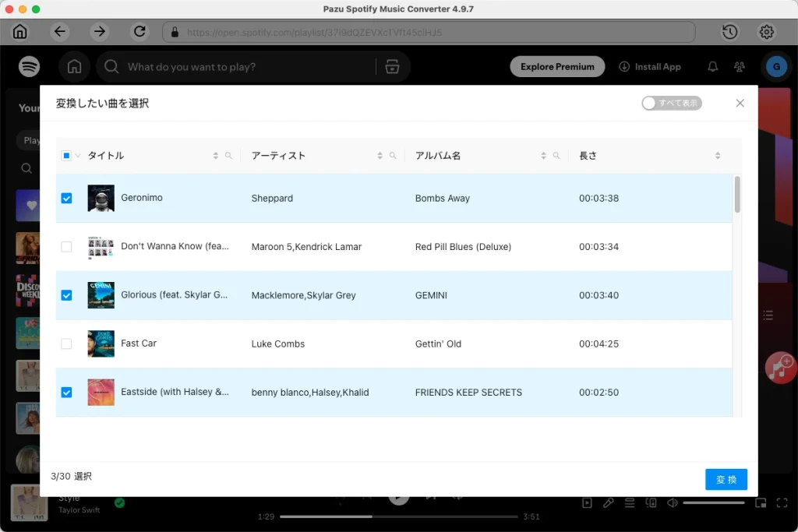This screenshot has height=532, width=798.
Task: Sort tracks by 長さ column
Action: pyautogui.click(x=717, y=155)
